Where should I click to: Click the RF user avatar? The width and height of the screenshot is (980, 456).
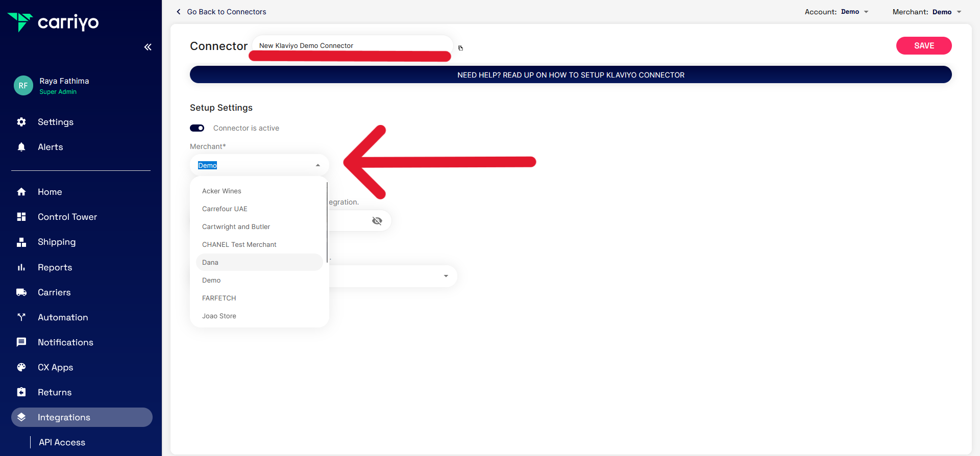(x=23, y=86)
